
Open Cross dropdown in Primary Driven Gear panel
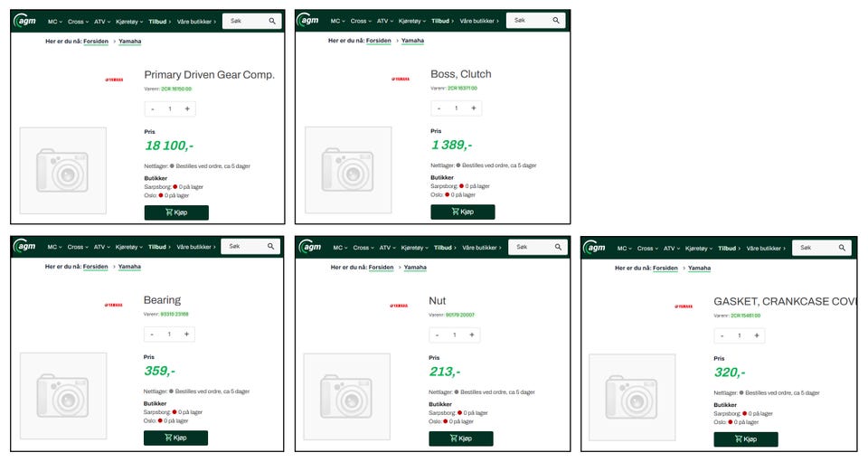tap(78, 22)
